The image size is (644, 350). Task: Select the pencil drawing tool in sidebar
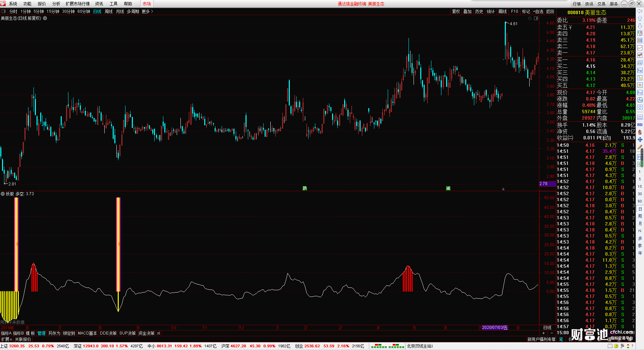pos(640,147)
